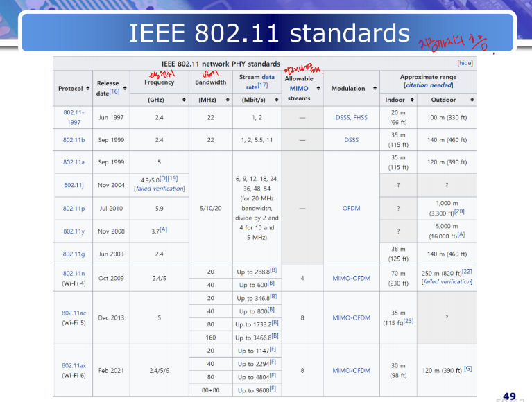Open the 802.11ac protocol link

click(x=74, y=313)
